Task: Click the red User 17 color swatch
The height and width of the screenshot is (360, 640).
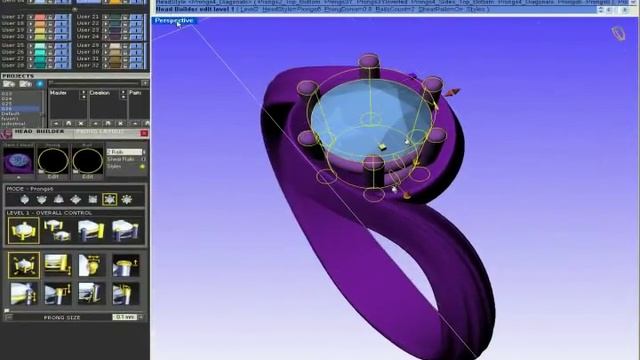Action: pyautogui.click(x=40, y=17)
